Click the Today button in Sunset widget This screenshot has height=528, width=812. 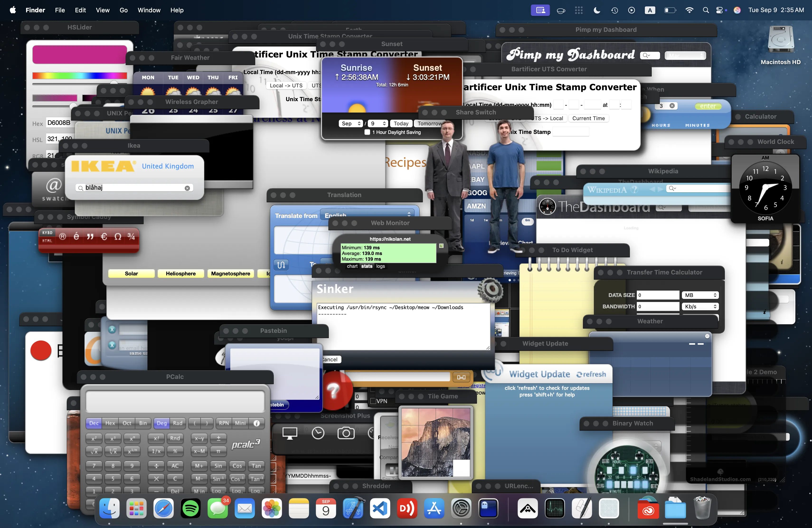401,123
